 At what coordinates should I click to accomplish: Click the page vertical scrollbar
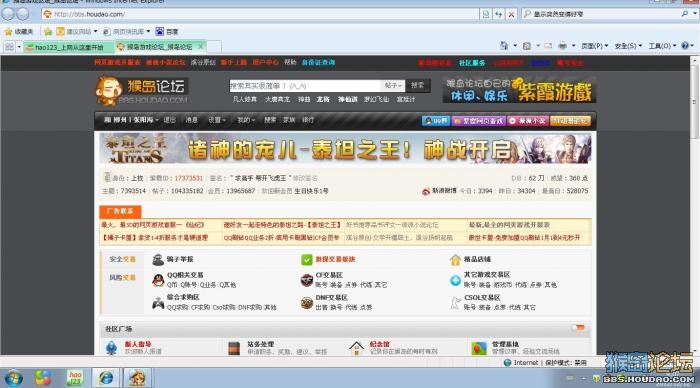695,205
